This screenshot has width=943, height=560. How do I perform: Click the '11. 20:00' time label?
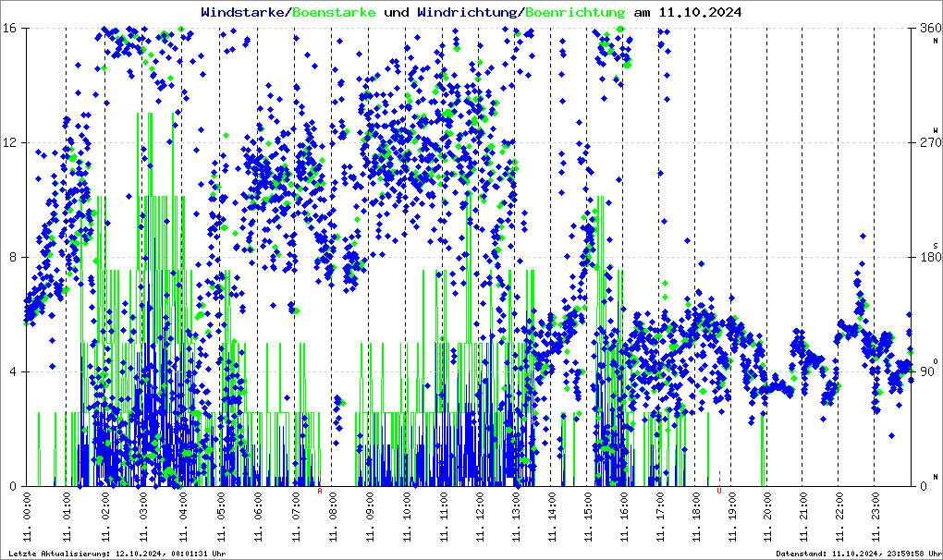[x=767, y=517]
